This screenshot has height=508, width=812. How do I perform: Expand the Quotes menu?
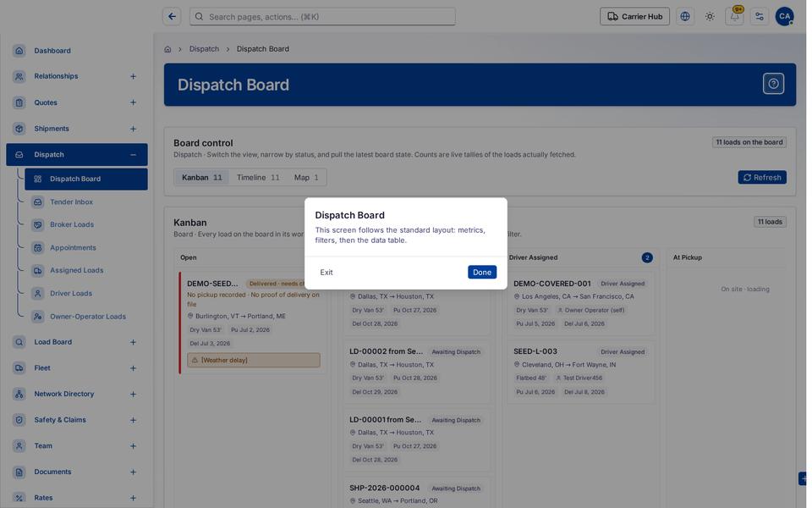click(x=133, y=102)
